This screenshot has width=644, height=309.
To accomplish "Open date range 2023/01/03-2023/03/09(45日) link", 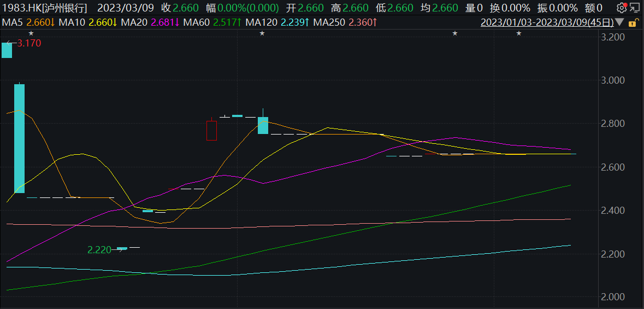I will (x=547, y=22).
